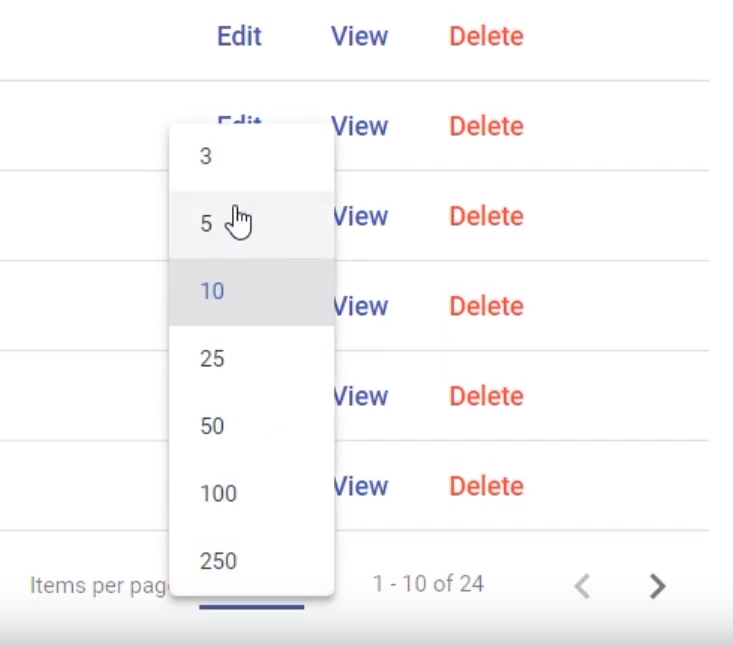Screen dimensions: 733x645
Task: Select 25 items per page
Action: tap(252, 359)
